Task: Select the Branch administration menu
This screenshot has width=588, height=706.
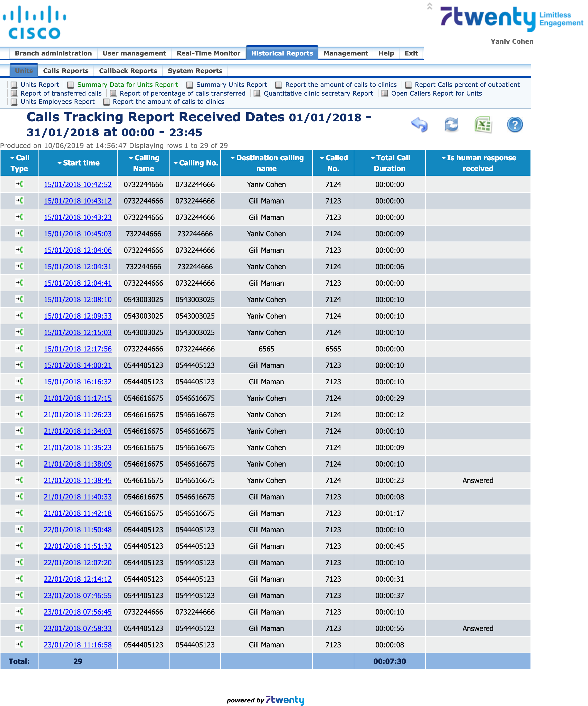Action: click(x=53, y=53)
